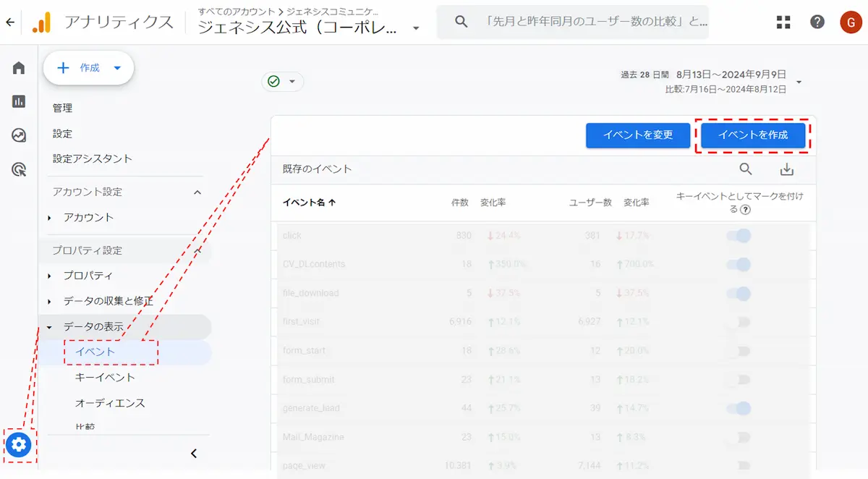Collapse the admin side panel chevron
This screenshot has height=479, width=868.
(x=193, y=454)
